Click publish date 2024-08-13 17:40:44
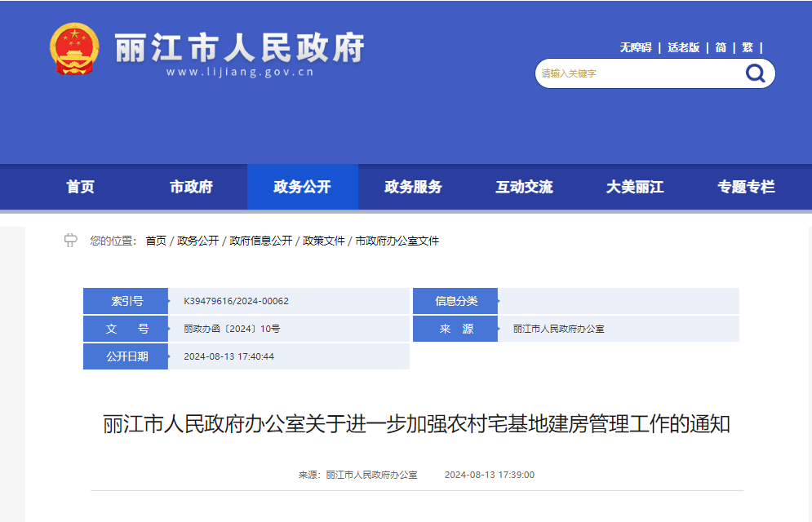 coord(229,356)
